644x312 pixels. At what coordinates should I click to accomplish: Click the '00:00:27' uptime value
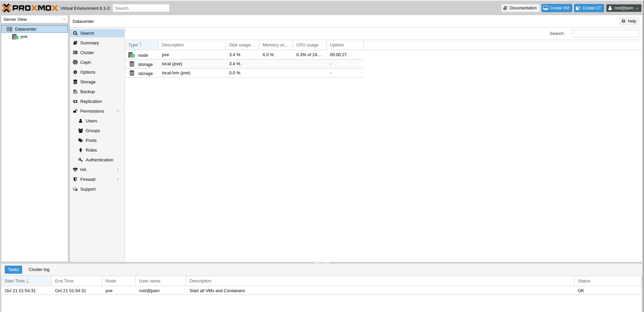pos(338,55)
